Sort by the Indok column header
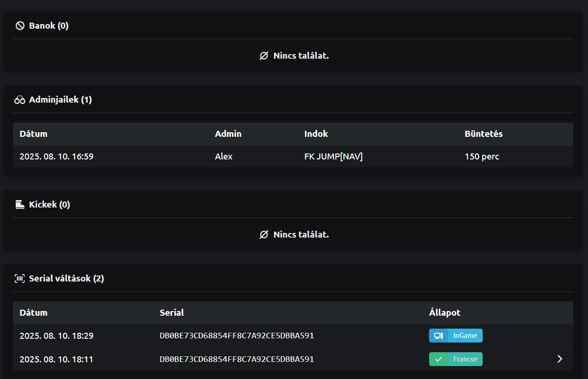The width and height of the screenshot is (588, 379). (316, 134)
